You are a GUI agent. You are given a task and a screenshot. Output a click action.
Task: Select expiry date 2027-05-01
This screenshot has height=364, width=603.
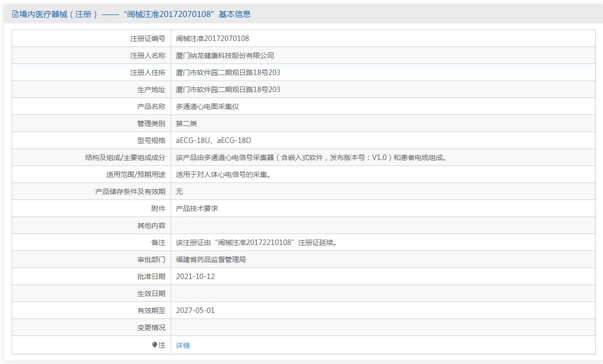195,310
